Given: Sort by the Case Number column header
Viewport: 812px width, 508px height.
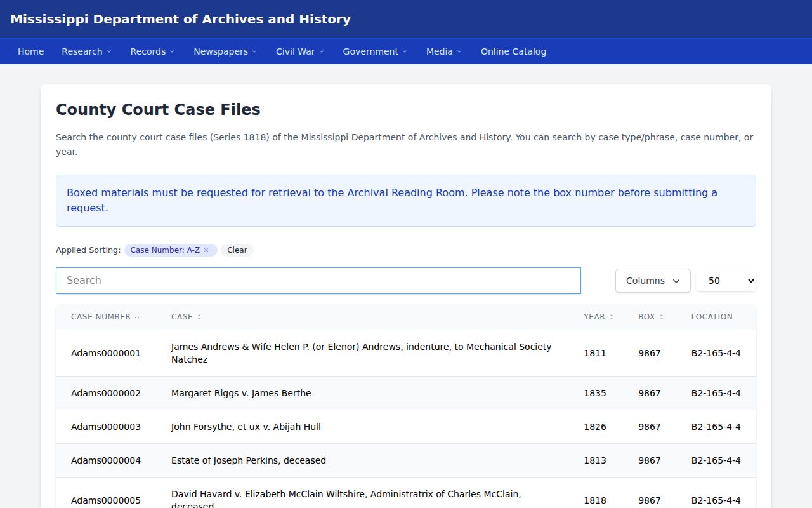Looking at the screenshot, I should pos(105,317).
